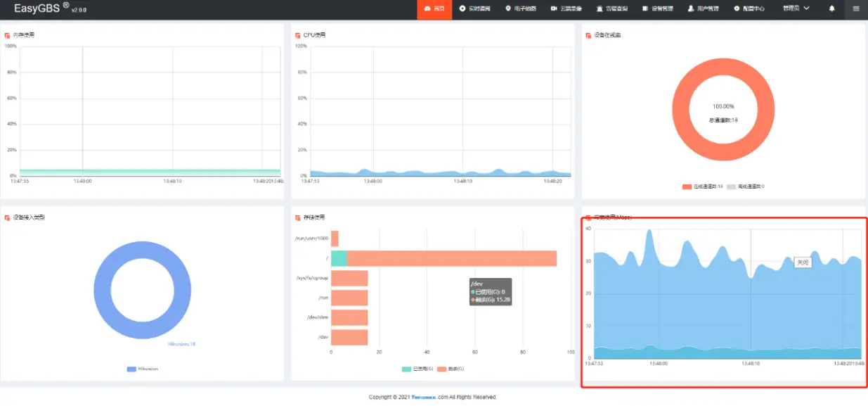Toggle the Hikvision legend item
Viewport: 868px width, 406px height.
(x=142, y=369)
